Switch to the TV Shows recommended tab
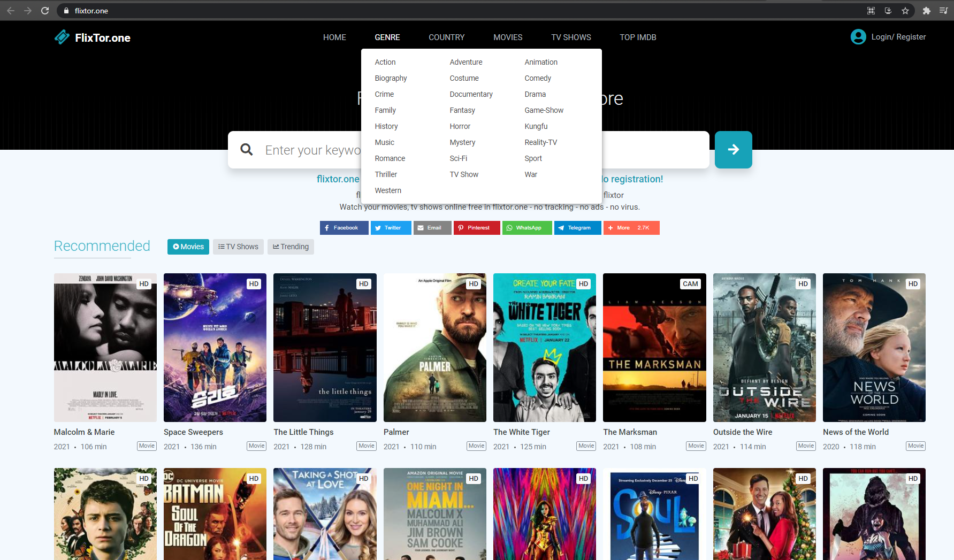This screenshot has height=560, width=954. coord(238,247)
